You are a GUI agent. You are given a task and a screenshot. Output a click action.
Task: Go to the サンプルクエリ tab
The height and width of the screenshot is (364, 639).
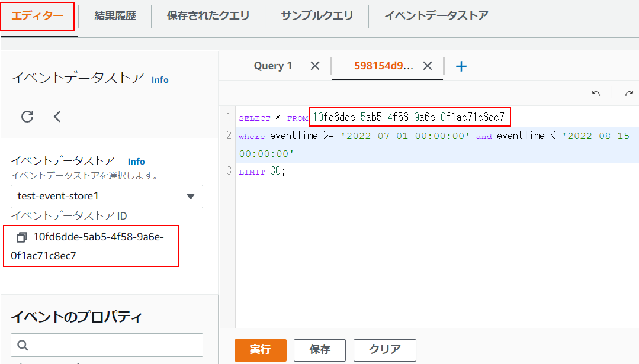317,16
